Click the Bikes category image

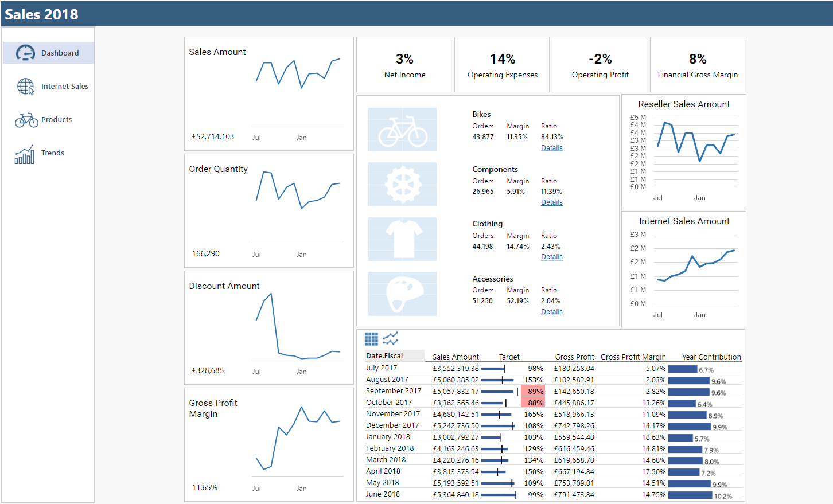(x=402, y=130)
